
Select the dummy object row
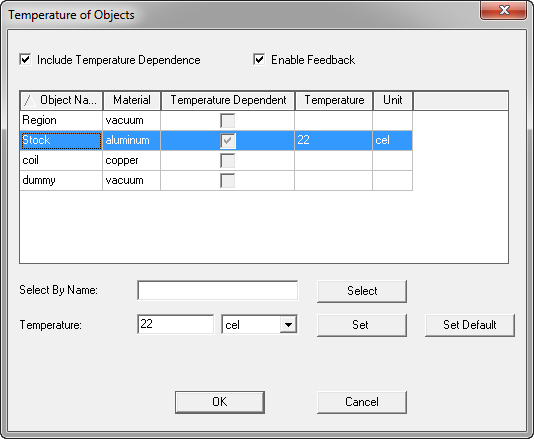pyautogui.click(x=216, y=181)
